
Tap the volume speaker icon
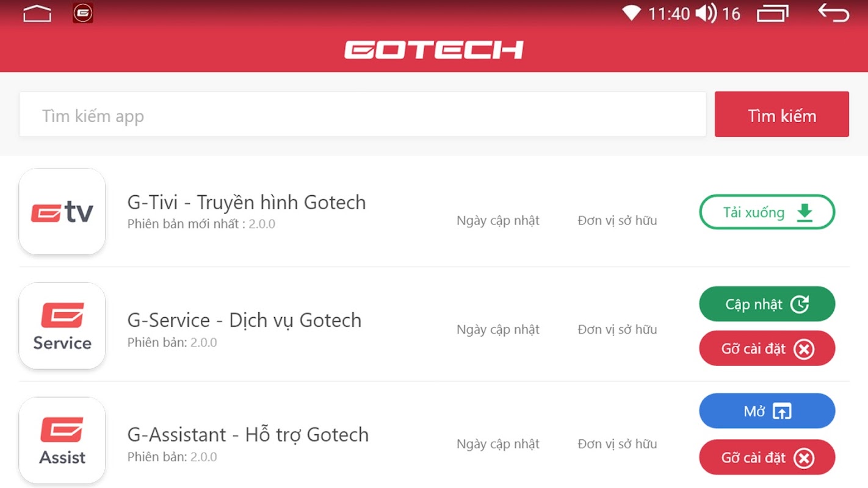(706, 13)
